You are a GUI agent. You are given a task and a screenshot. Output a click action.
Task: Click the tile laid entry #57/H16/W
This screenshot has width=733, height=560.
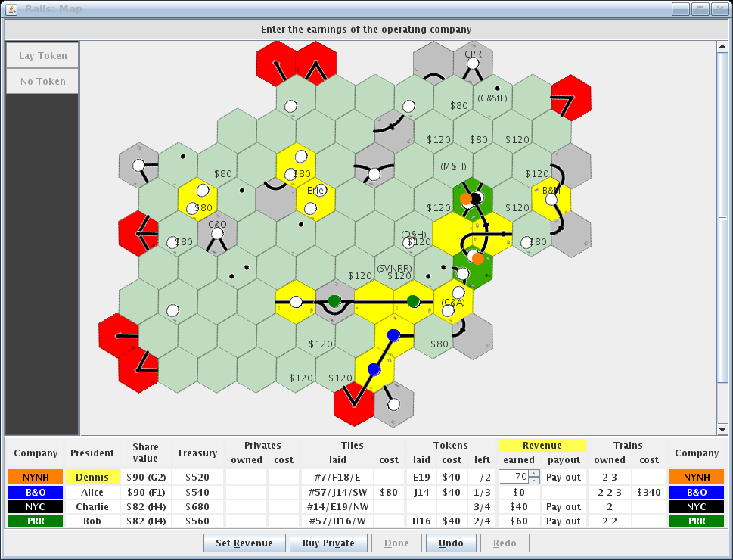(x=337, y=521)
